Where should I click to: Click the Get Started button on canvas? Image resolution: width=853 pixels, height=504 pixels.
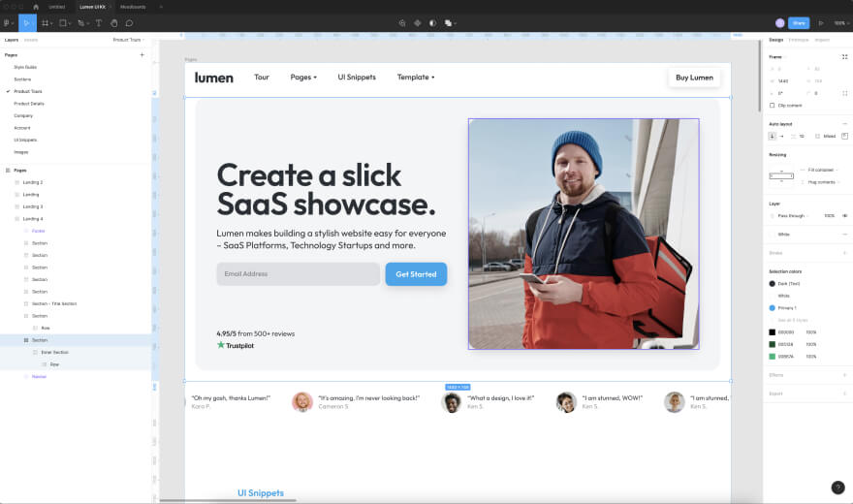[x=416, y=274]
